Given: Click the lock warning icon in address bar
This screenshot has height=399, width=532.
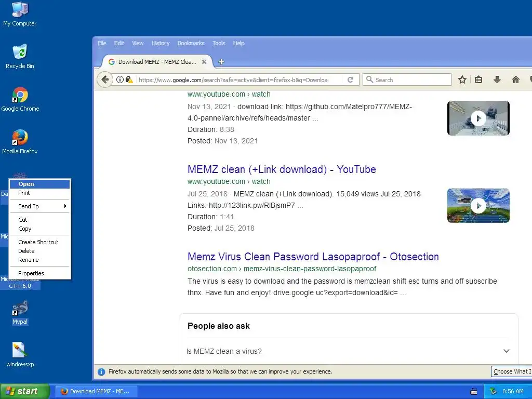Looking at the screenshot, I should [x=129, y=79].
